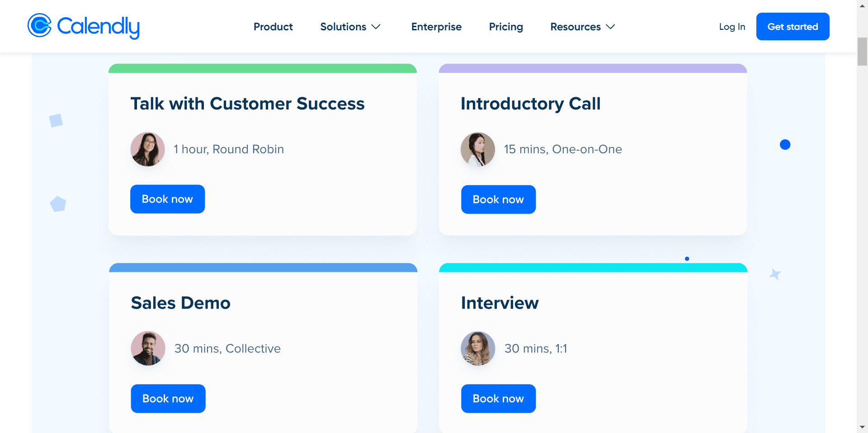The image size is (868, 433).
Task: Go to the Enterprise menu item
Action: [436, 27]
